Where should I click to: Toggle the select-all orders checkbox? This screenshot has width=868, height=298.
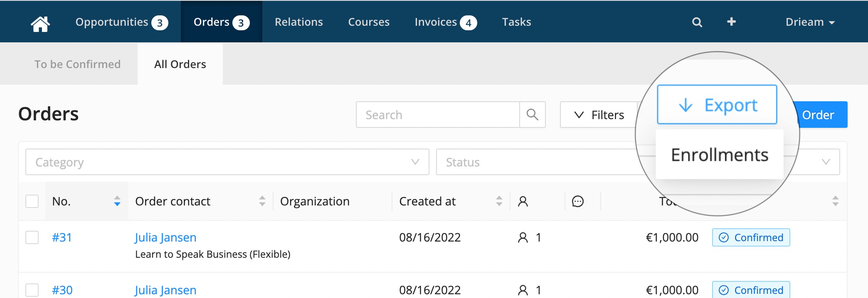point(32,201)
